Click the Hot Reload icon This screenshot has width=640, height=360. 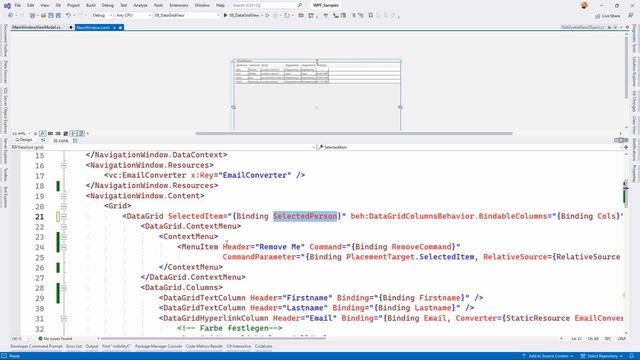(x=287, y=15)
